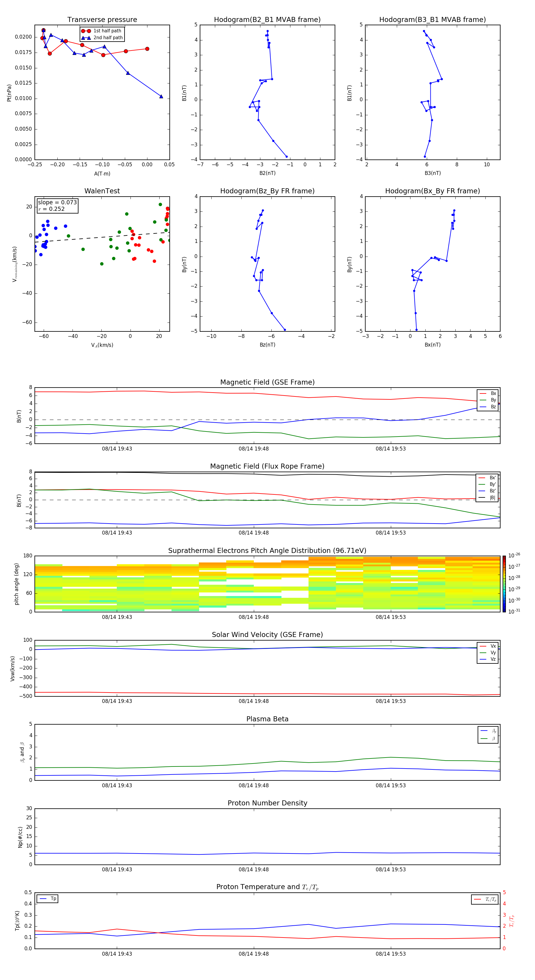Click the '1st half path' legend entry

tap(102, 31)
